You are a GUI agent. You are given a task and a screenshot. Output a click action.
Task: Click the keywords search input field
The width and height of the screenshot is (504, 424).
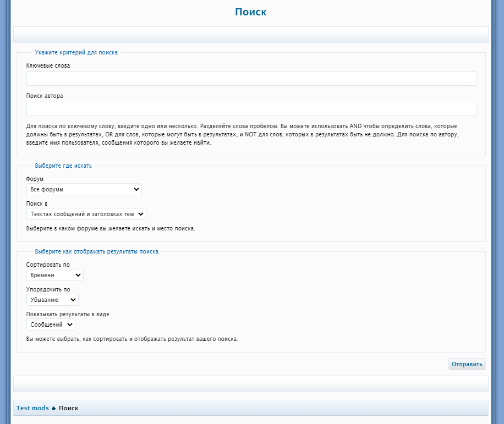click(x=251, y=79)
